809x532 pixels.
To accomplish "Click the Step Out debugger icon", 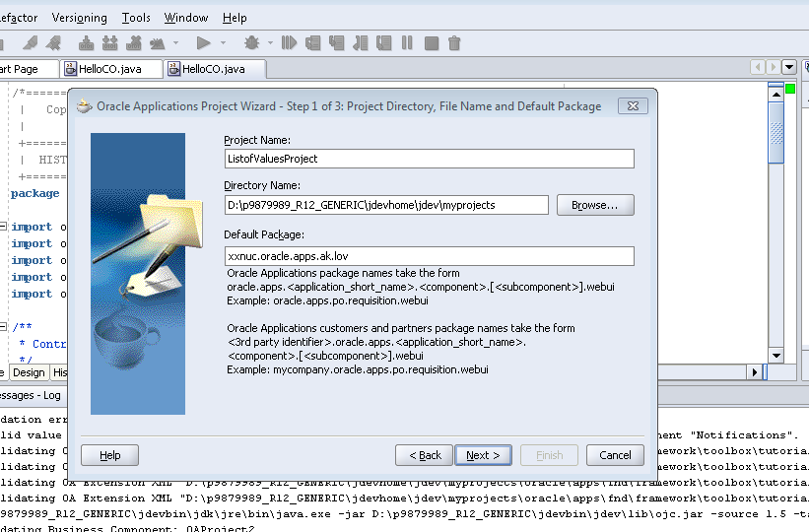I will click(x=360, y=42).
